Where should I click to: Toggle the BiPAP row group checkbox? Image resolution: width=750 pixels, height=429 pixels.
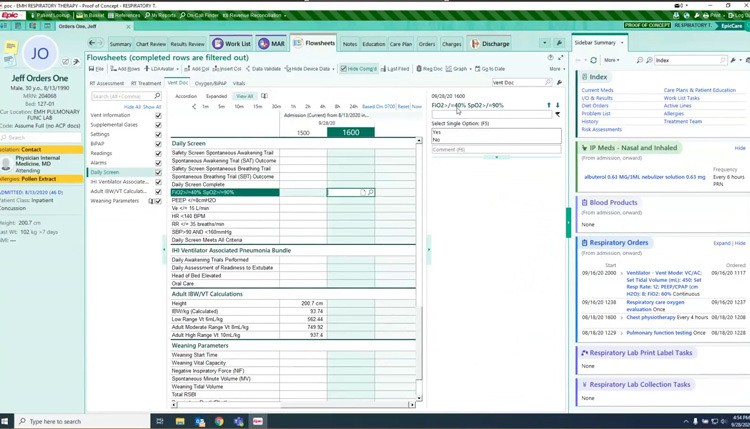coord(158,144)
